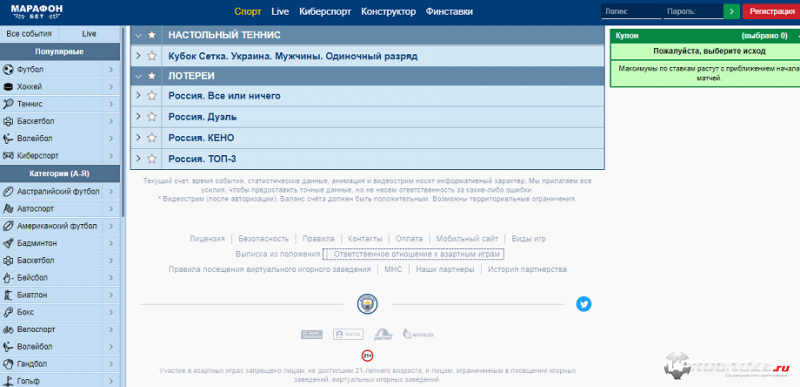Click the red Регистрация button

point(771,11)
